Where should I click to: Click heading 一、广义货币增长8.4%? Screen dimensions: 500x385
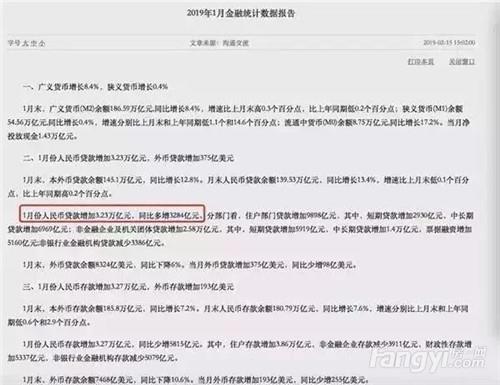95,87
